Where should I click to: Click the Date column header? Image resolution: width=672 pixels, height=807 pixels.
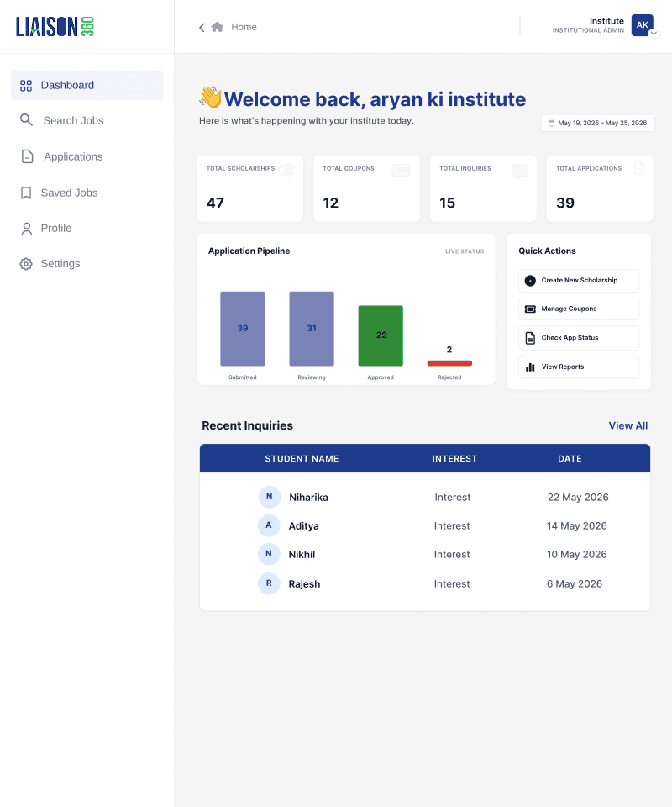(x=570, y=459)
